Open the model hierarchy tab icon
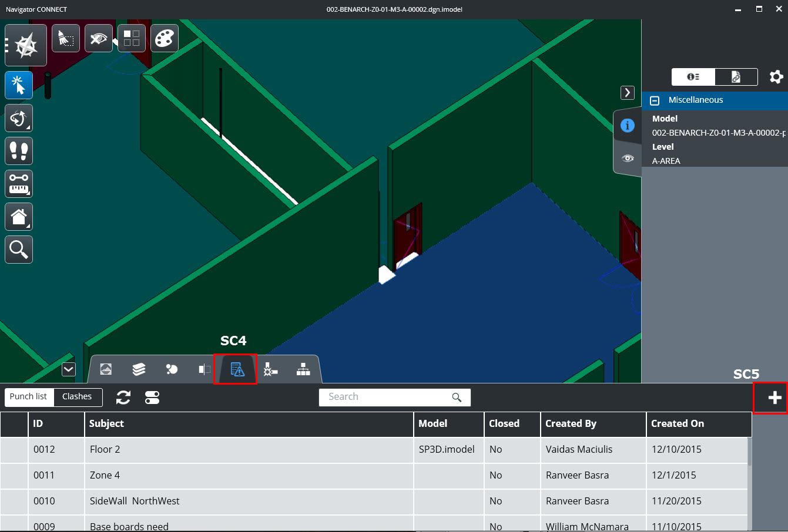The width and height of the screenshot is (788, 532). (x=303, y=369)
